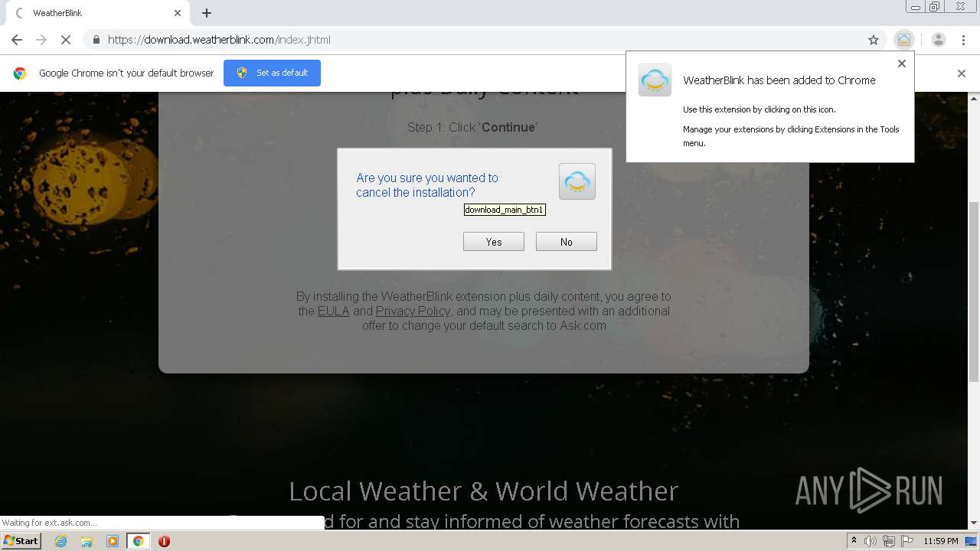Select the WeatherBlink browser tab

(x=98, y=13)
